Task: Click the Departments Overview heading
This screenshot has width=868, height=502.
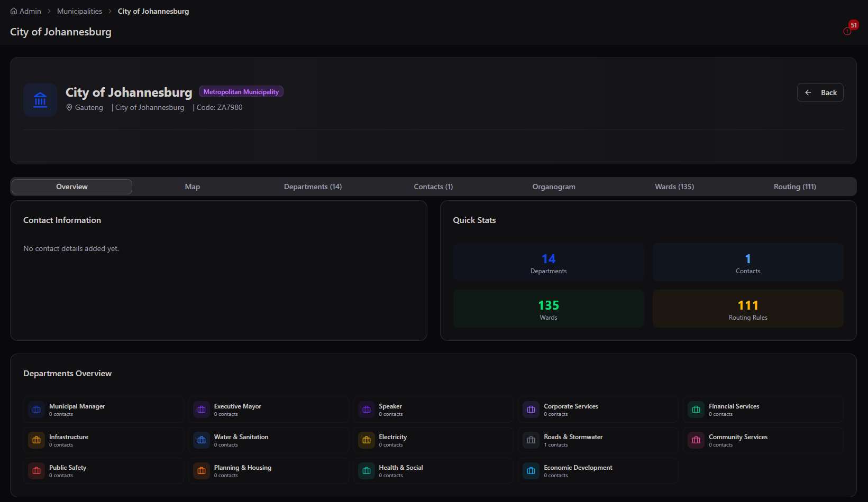Action: pos(67,374)
